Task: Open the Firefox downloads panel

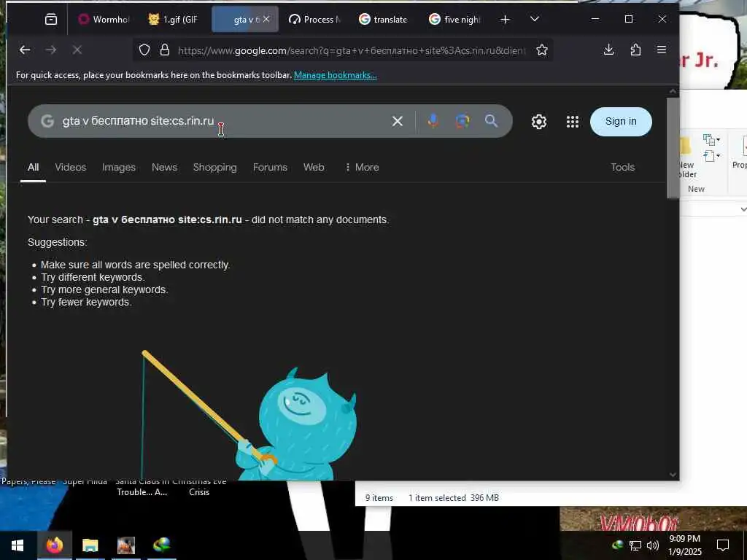Action: (x=609, y=50)
